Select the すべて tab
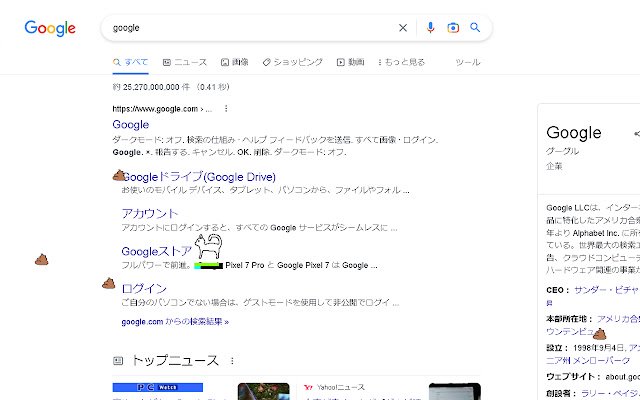 pyautogui.click(x=130, y=62)
